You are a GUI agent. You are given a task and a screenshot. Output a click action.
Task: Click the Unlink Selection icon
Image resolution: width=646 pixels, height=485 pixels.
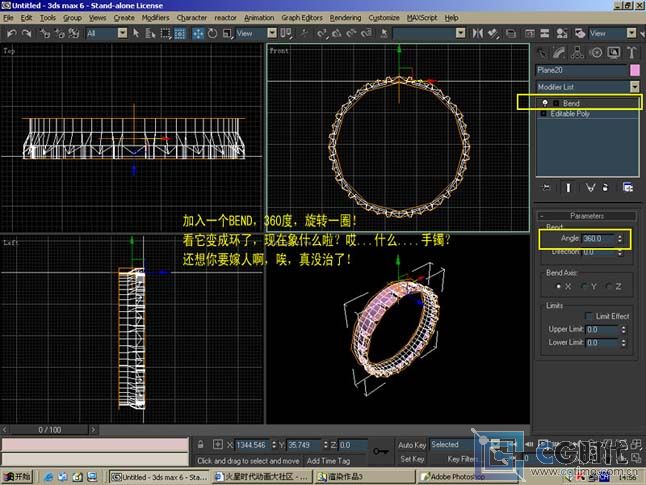59,33
